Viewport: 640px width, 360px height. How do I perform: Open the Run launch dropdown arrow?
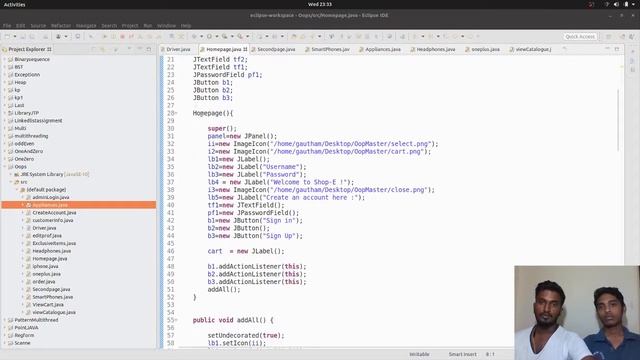pos(217,36)
